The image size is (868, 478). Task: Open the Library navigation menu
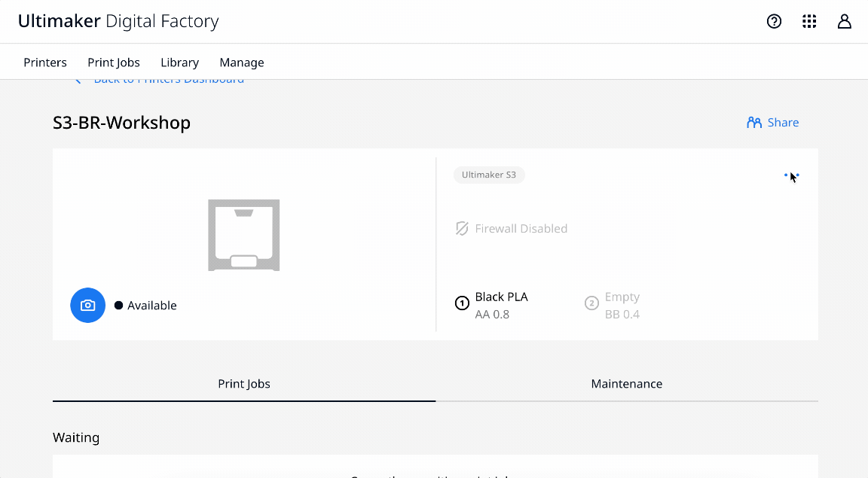click(x=179, y=62)
